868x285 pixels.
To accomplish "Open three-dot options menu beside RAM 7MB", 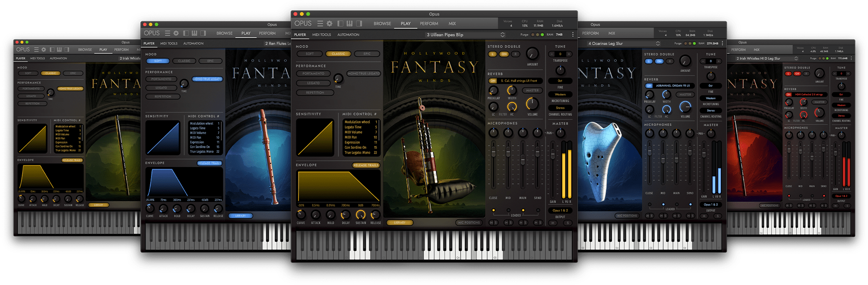I will tap(572, 35).
